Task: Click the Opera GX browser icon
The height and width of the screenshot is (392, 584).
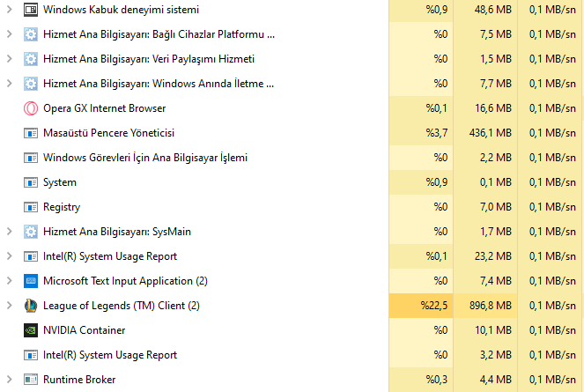Action: [x=31, y=108]
